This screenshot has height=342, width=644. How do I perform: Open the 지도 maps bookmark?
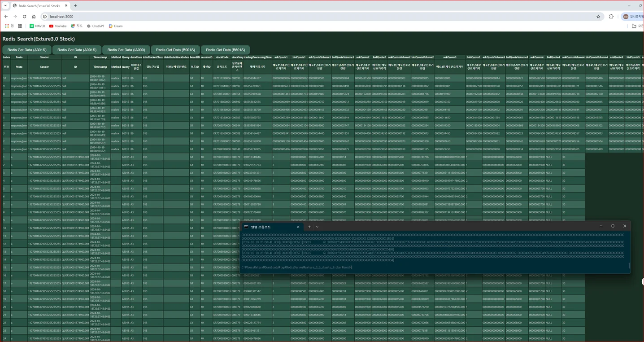click(77, 26)
